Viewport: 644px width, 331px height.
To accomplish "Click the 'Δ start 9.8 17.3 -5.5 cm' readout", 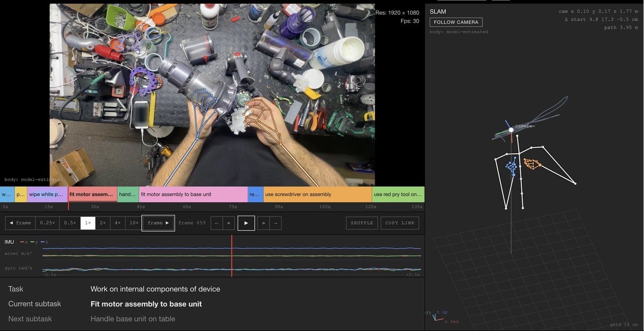I will click(x=601, y=19).
